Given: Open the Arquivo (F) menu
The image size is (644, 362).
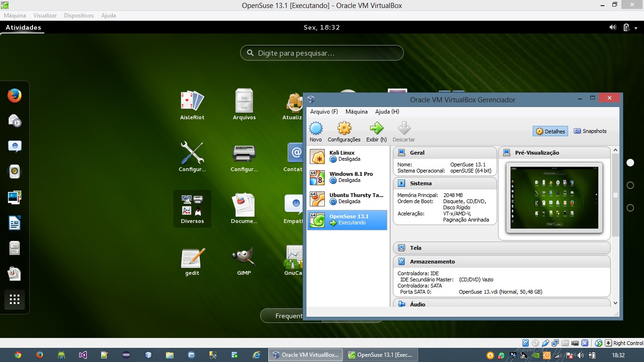Looking at the screenshot, I should [x=324, y=112].
